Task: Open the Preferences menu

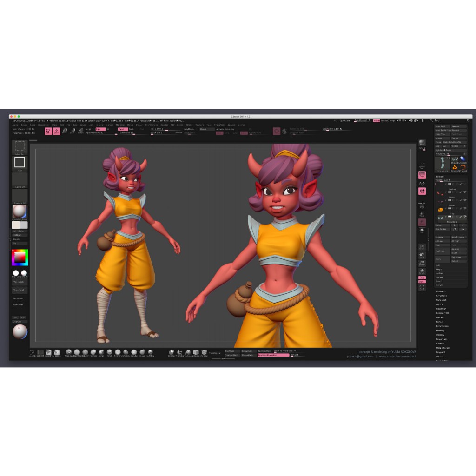Action: (x=152, y=125)
